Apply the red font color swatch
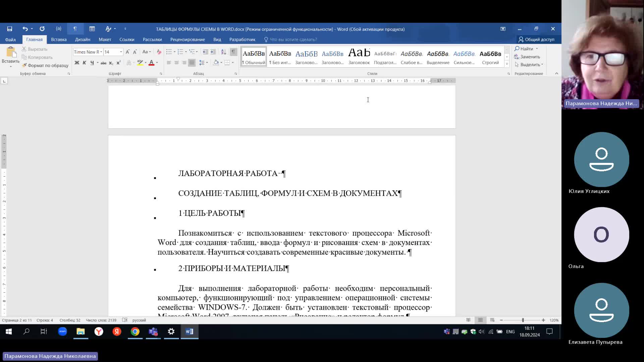The width and height of the screenshot is (644, 362). tap(151, 63)
